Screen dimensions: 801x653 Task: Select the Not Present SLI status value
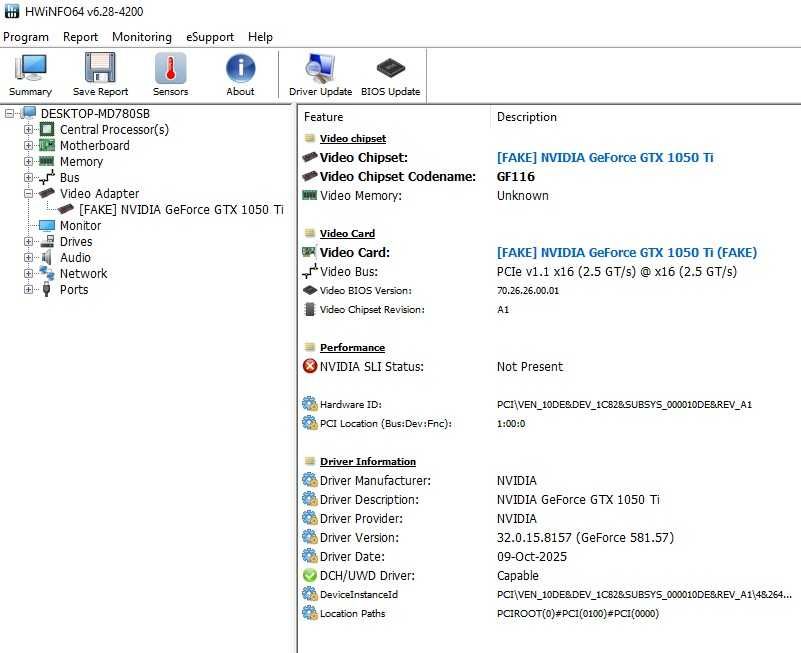pos(530,366)
